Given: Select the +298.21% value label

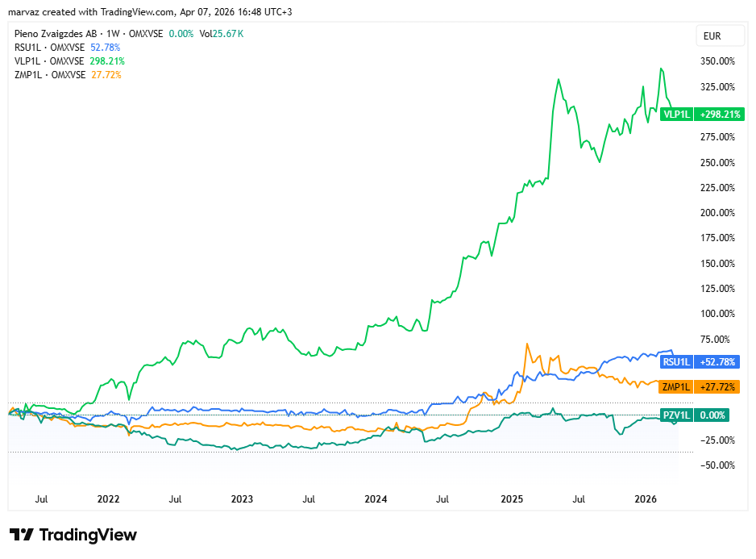Looking at the screenshot, I should pyautogui.click(x=720, y=115).
